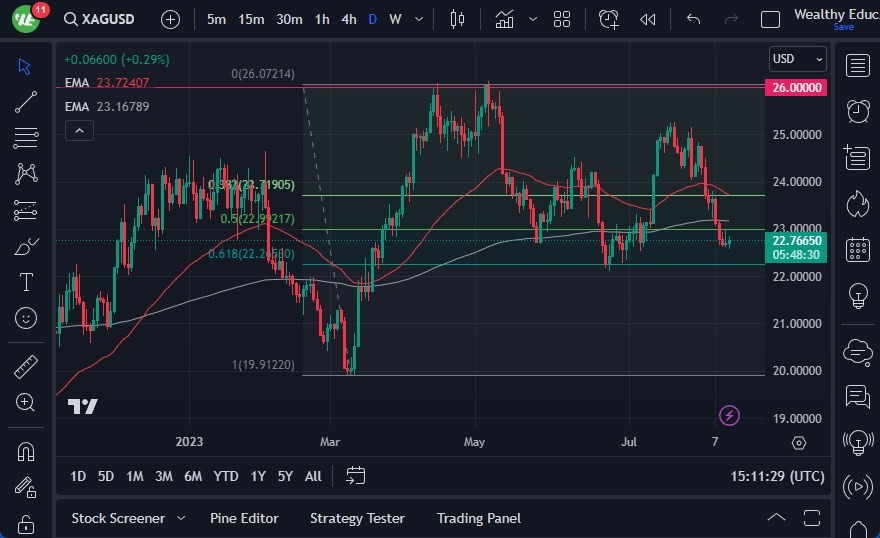The width and height of the screenshot is (880, 538).
Task: Toggle magnet mode for drawings
Action: click(26, 451)
